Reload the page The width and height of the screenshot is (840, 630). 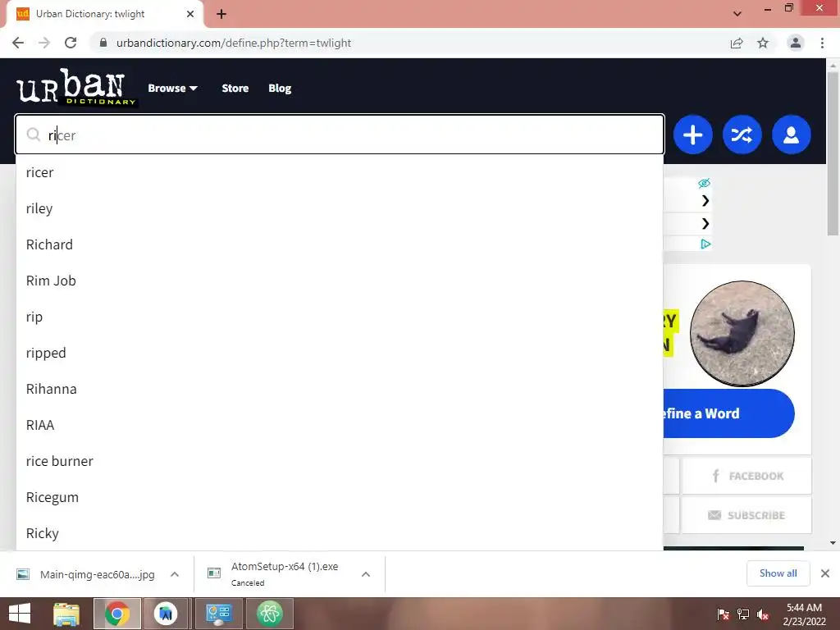point(71,43)
